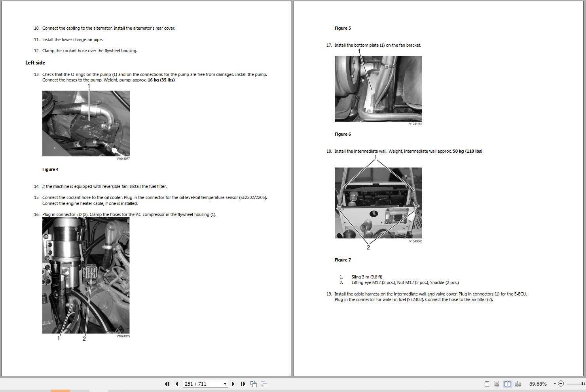Image resolution: width=586 pixels, height=392 pixels.
Task: Jump to the last page
Action: pos(243,384)
